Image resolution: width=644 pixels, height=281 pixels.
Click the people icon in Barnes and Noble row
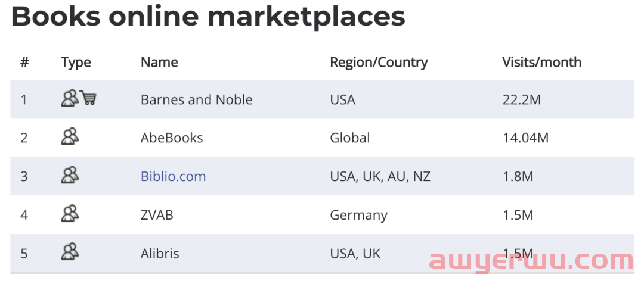click(69, 98)
